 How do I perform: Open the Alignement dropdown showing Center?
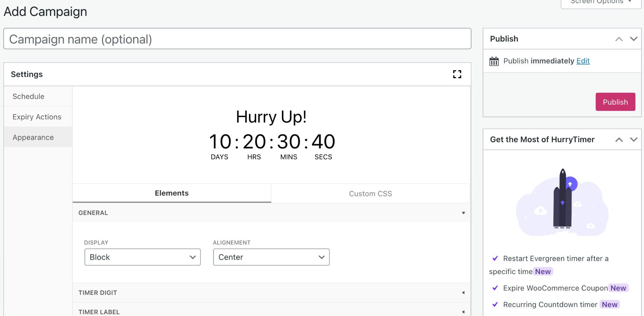(x=271, y=257)
